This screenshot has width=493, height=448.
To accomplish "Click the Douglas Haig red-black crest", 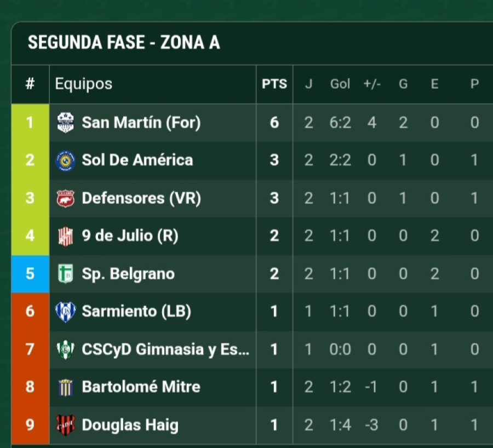I will point(65,425).
